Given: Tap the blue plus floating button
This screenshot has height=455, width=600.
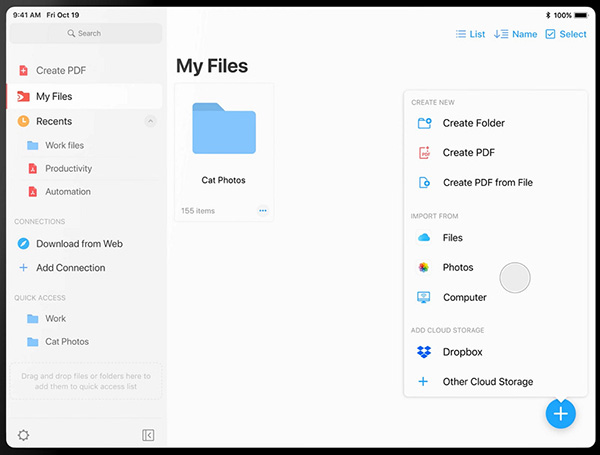Looking at the screenshot, I should click(x=560, y=413).
